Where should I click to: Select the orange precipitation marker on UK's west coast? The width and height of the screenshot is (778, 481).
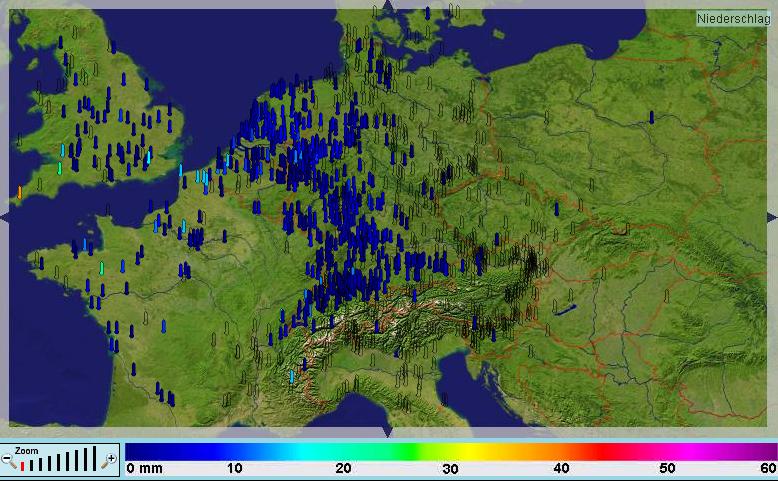point(19,192)
